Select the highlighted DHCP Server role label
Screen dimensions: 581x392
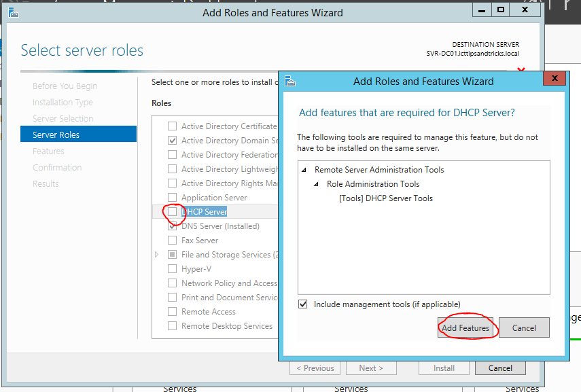click(x=204, y=211)
